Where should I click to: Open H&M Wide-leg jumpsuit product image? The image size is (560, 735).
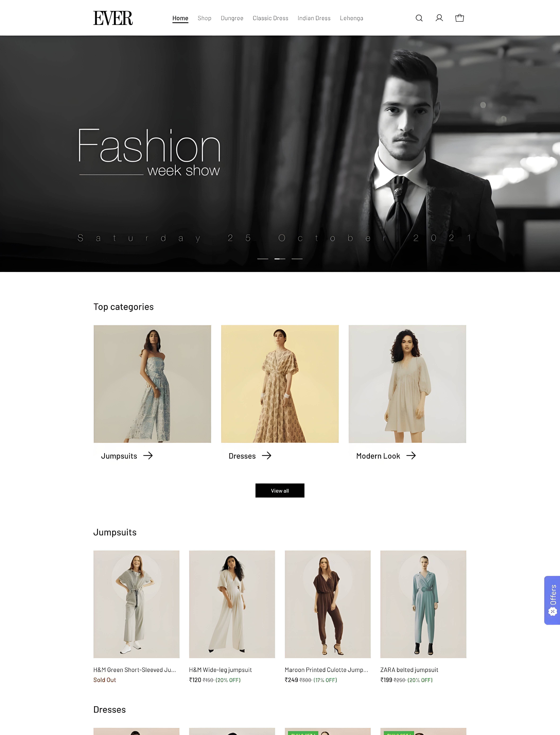[232, 604]
